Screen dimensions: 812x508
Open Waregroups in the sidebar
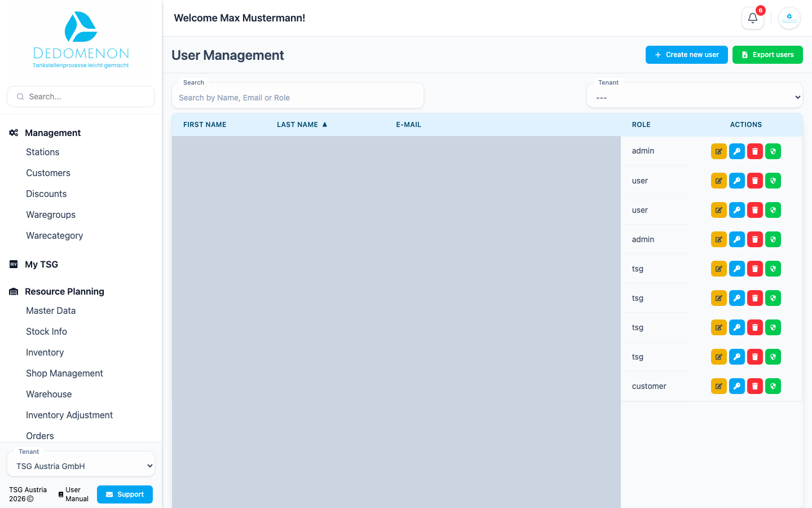coord(51,214)
